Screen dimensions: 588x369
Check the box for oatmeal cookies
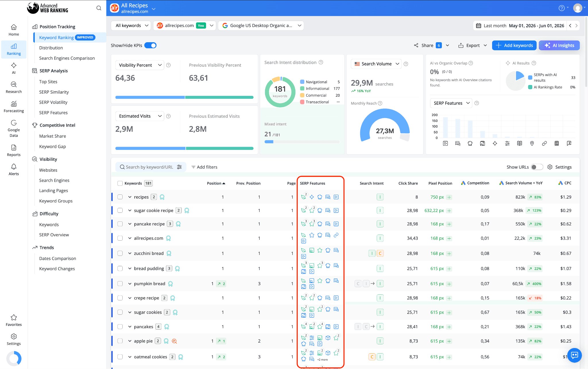(120, 357)
